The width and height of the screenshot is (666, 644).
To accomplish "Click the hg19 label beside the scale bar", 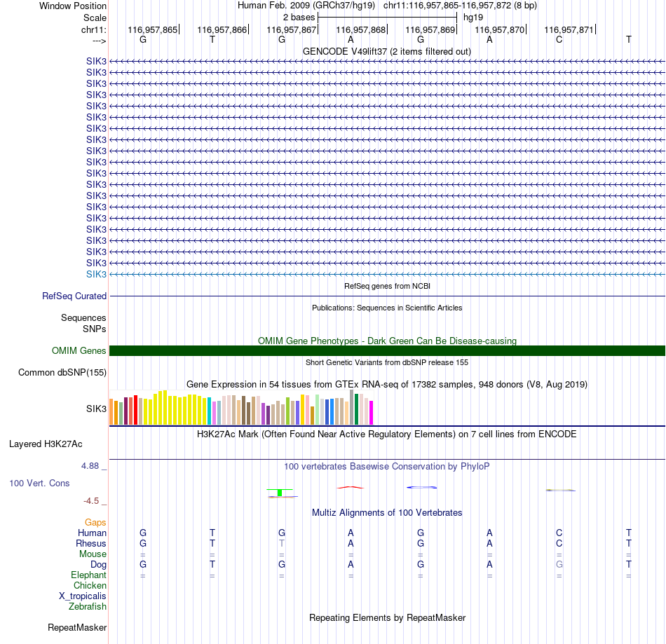I will 473,18.
